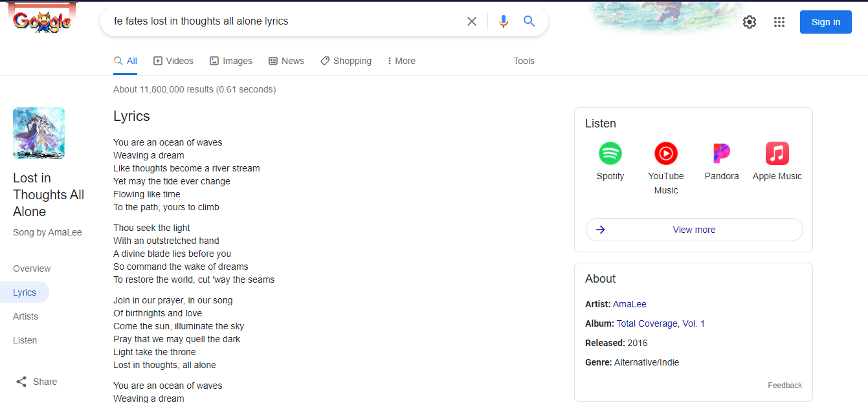The image size is (868, 403).
Task: Select Overview in the song sidebar
Action: (32, 268)
